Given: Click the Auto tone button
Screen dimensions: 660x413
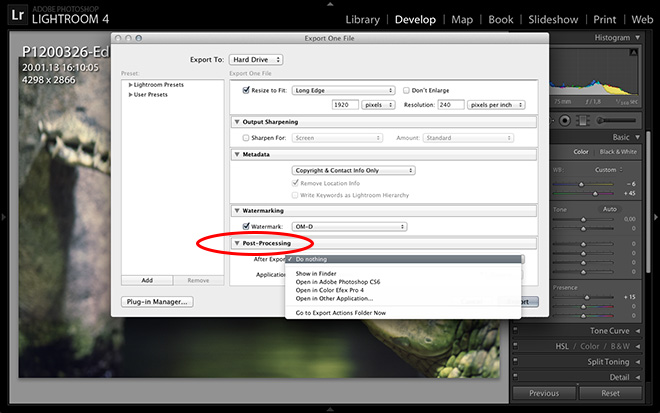Looking at the screenshot, I should 609,209.
